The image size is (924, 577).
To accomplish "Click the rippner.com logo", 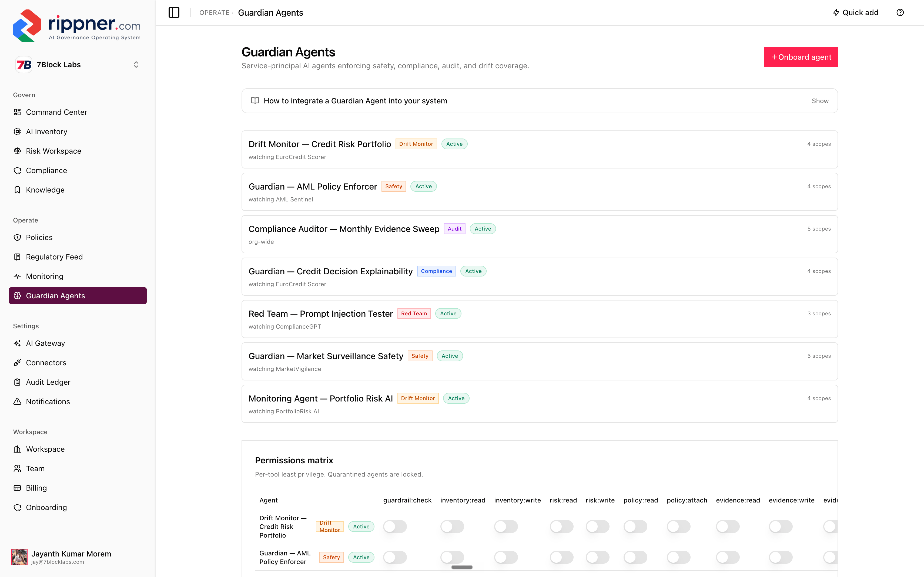I will pyautogui.click(x=77, y=25).
